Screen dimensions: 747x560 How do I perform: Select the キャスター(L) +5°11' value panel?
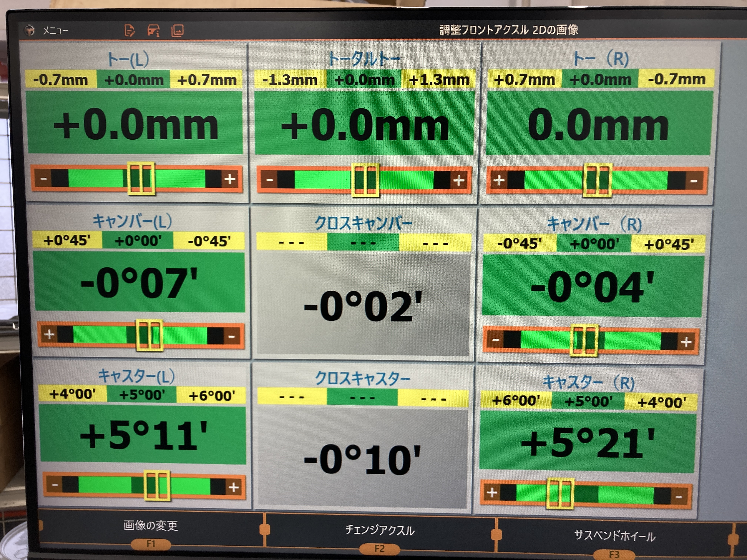pos(143,435)
